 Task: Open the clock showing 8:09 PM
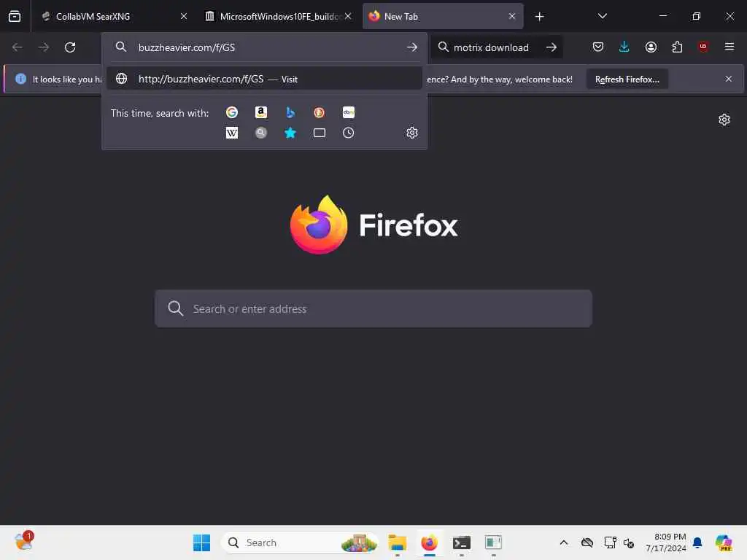pos(665,542)
